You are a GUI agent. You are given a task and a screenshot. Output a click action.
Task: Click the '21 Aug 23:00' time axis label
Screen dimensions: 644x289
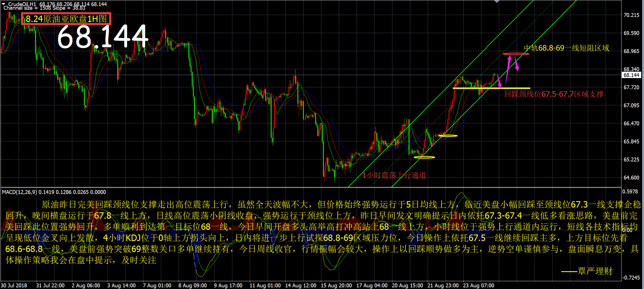click(443, 285)
